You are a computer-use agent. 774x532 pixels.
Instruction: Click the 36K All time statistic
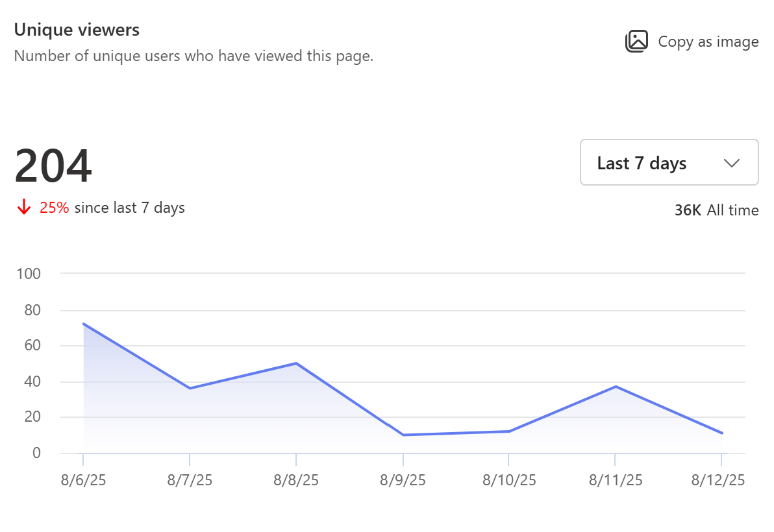click(x=716, y=210)
